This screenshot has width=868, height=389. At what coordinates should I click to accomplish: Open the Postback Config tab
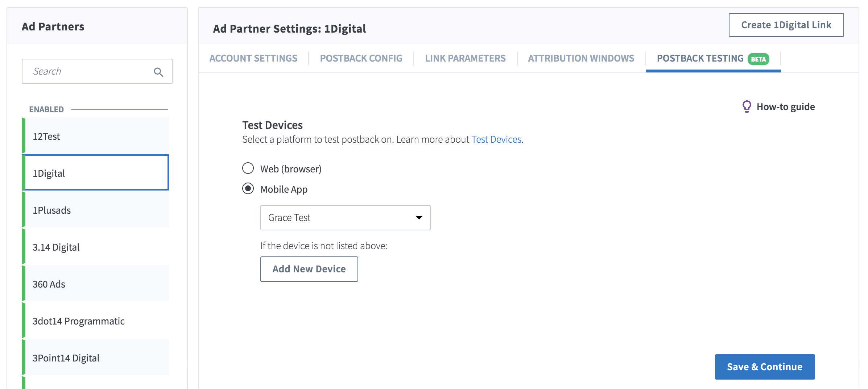pos(361,58)
